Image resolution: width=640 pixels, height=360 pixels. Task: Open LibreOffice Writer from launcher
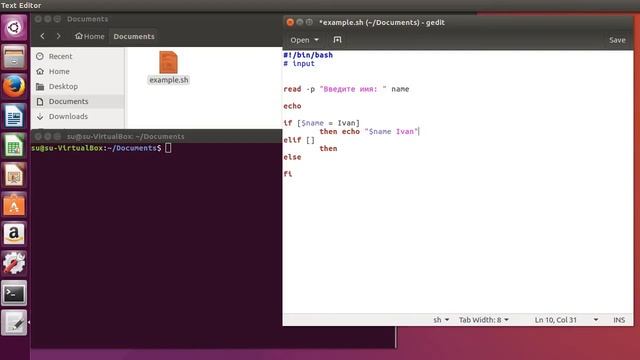[14, 116]
